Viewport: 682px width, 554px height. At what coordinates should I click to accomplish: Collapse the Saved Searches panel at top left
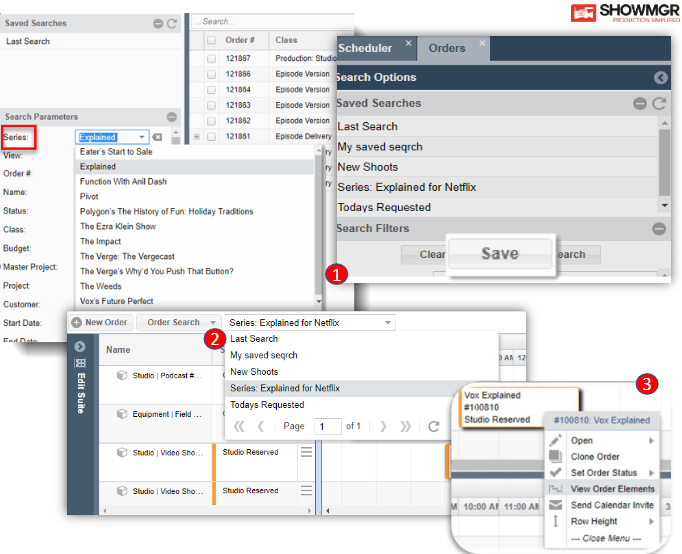coord(158,23)
